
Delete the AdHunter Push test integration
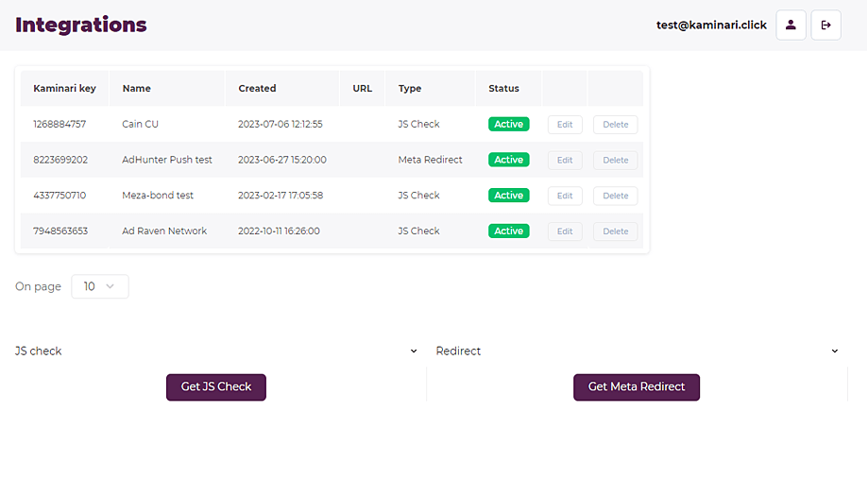coord(615,161)
